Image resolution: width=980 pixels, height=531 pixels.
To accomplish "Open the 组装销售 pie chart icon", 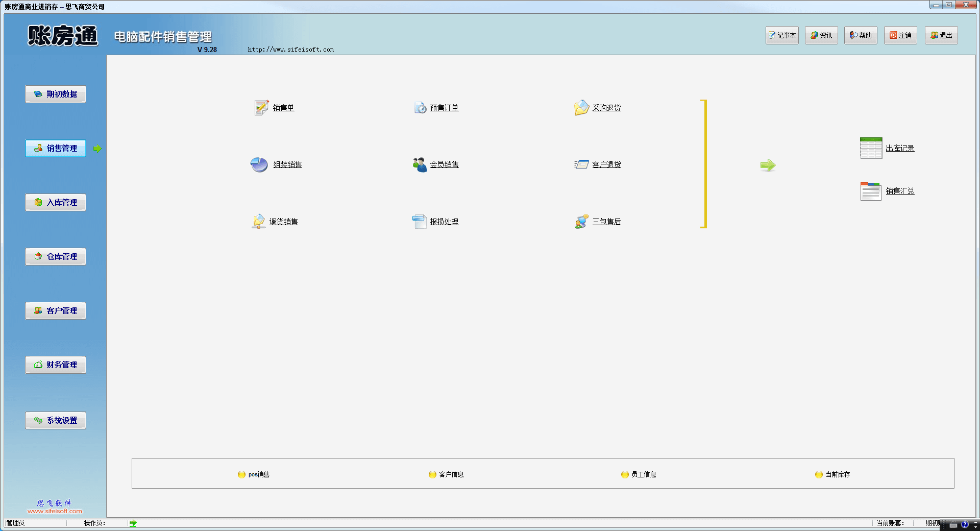I will 259,164.
